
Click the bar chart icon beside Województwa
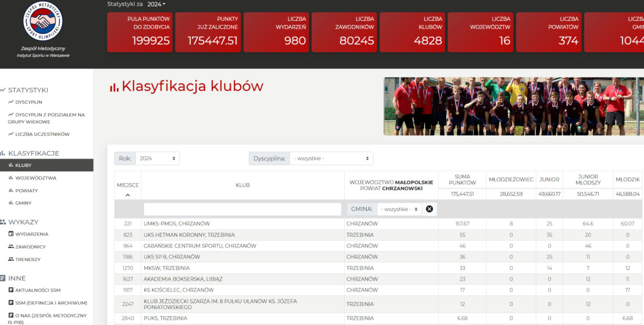(11, 178)
